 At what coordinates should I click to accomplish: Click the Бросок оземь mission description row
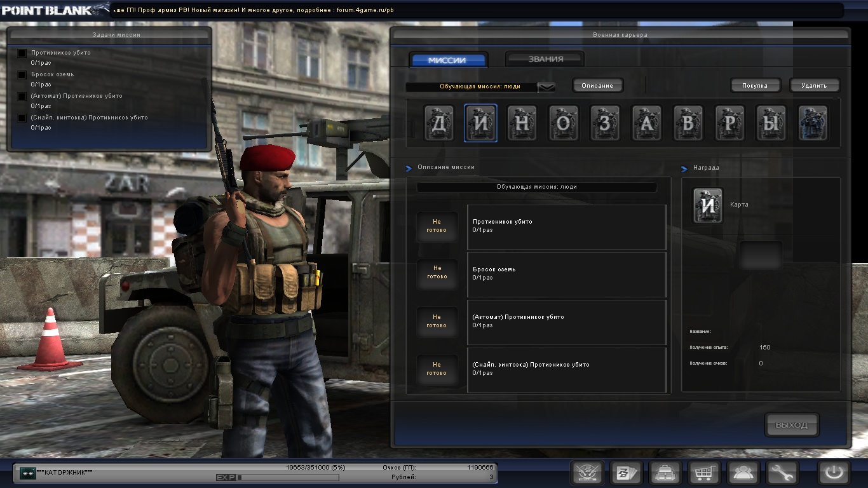pyautogui.click(x=567, y=275)
